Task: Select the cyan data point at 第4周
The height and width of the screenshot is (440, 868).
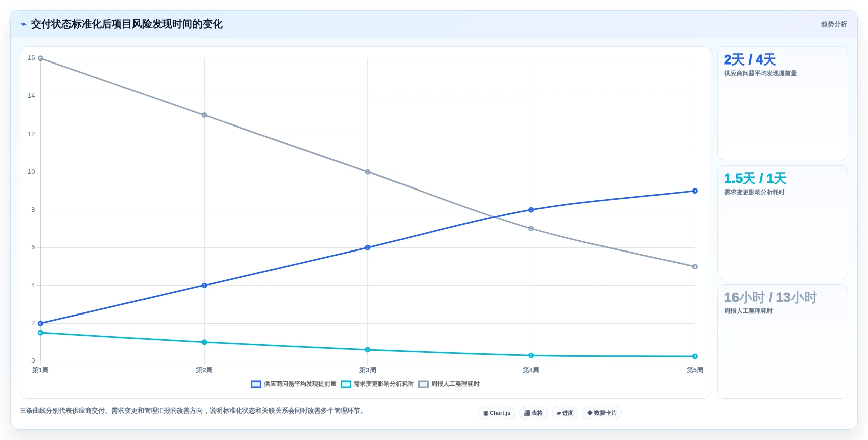Action: [531, 356]
